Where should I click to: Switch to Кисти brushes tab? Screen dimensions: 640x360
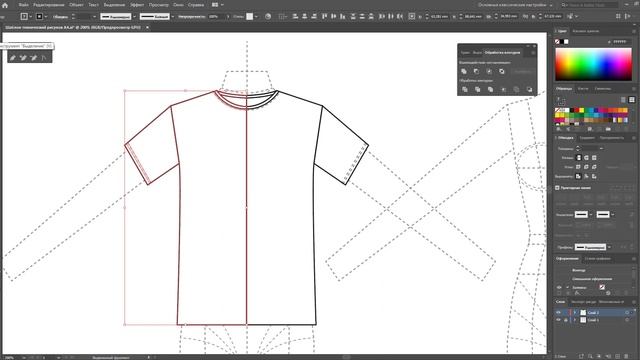coord(583,89)
